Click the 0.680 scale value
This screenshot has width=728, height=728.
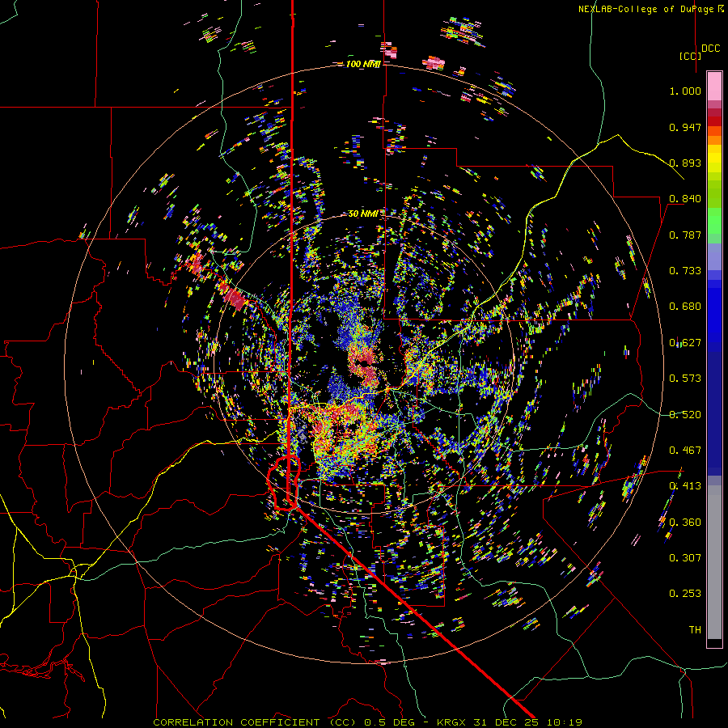pos(685,307)
